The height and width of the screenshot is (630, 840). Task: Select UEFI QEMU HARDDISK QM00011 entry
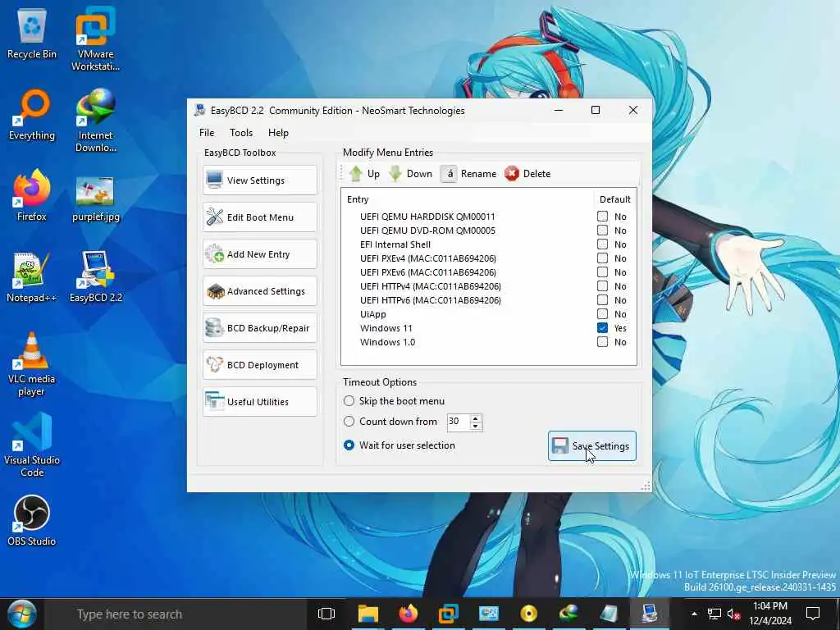[427, 217]
